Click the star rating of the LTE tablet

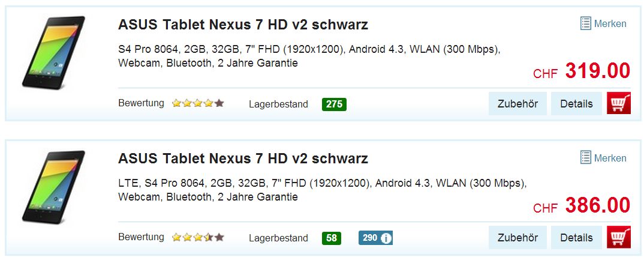click(x=198, y=237)
